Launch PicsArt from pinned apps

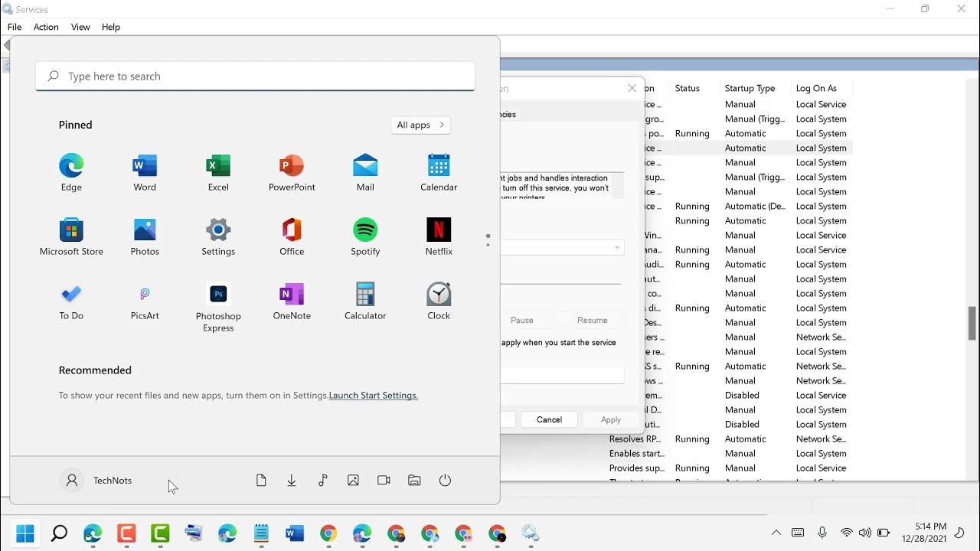(x=145, y=301)
